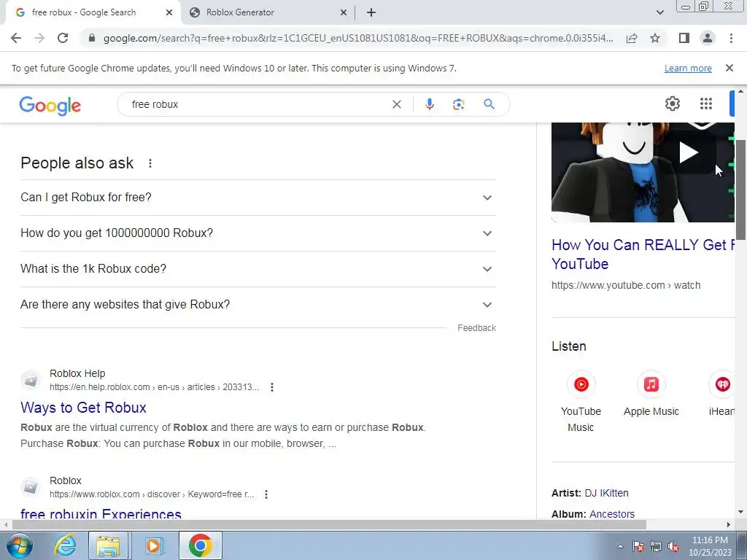Screen dimensions: 747x560
Task: Open Windows Media Player from taskbar
Action: [x=154, y=545]
